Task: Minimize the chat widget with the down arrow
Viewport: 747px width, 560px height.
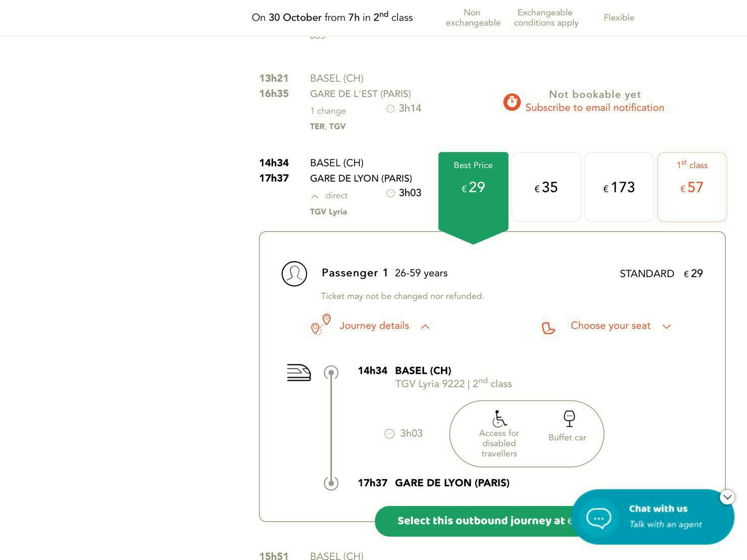Action: (727, 497)
